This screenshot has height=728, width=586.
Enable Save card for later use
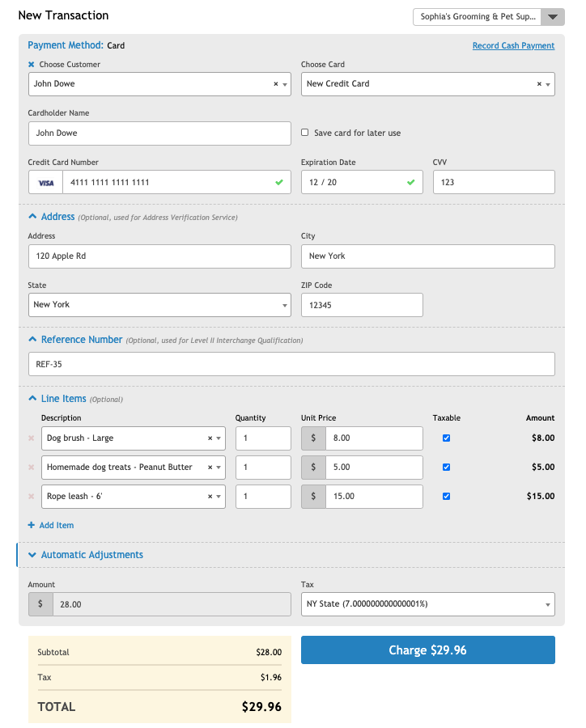[305, 133]
